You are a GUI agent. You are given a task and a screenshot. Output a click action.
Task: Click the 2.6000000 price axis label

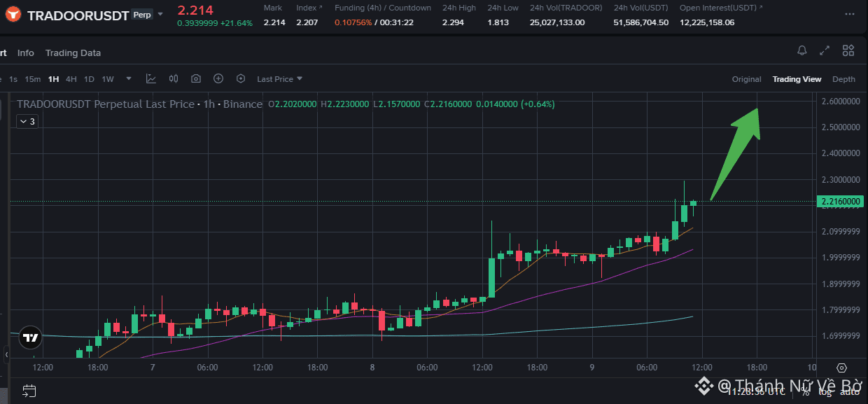839,102
